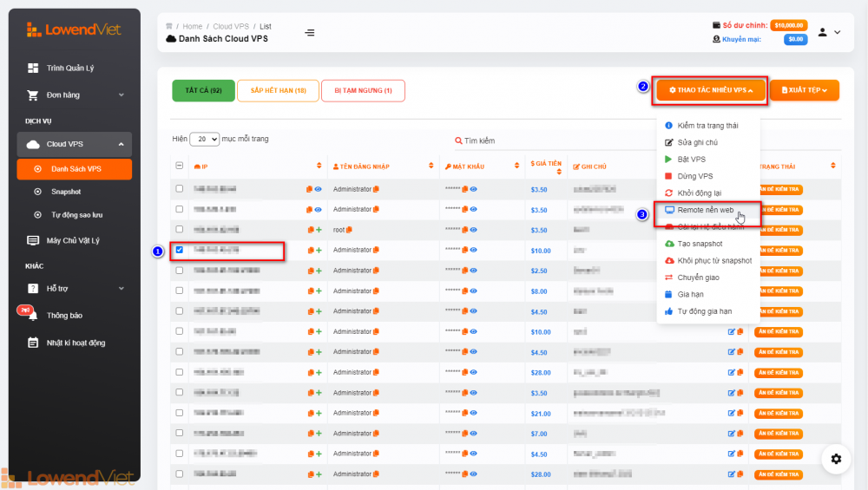The image size is (868, 490).
Task: Collapse Thao tác nhiều VPS dropdown
Action: tap(711, 90)
